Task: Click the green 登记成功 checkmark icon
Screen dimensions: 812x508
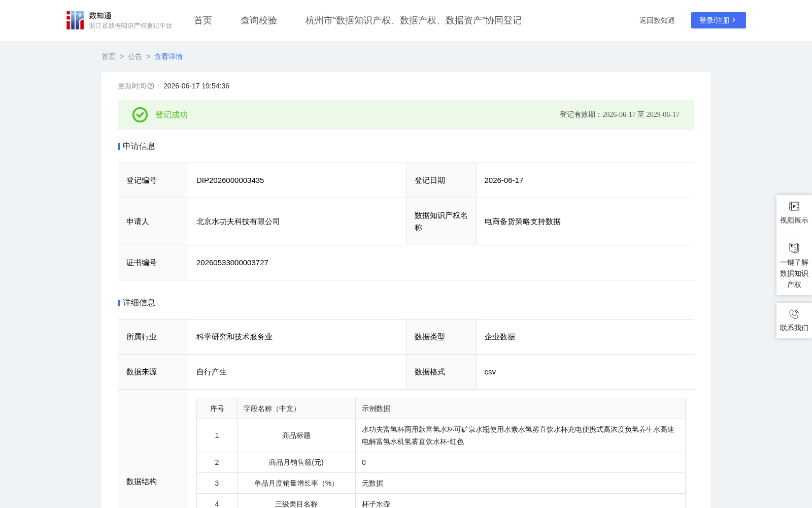Action: pos(140,115)
